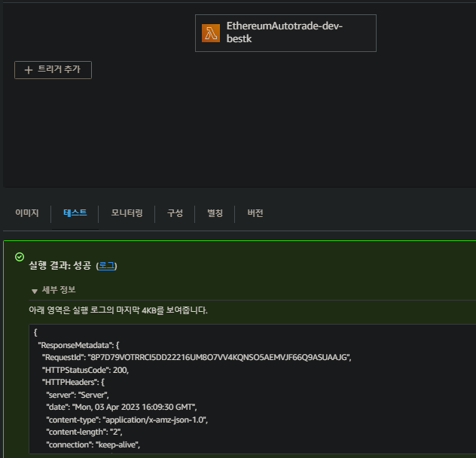476x458 pixels.
Task: Open the 테스트 tab
Action: click(75, 212)
